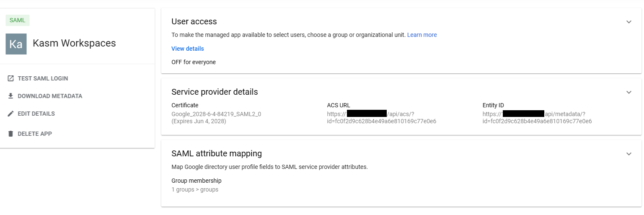
Task: Collapse the User access section chevron
Action: coord(628,22)
